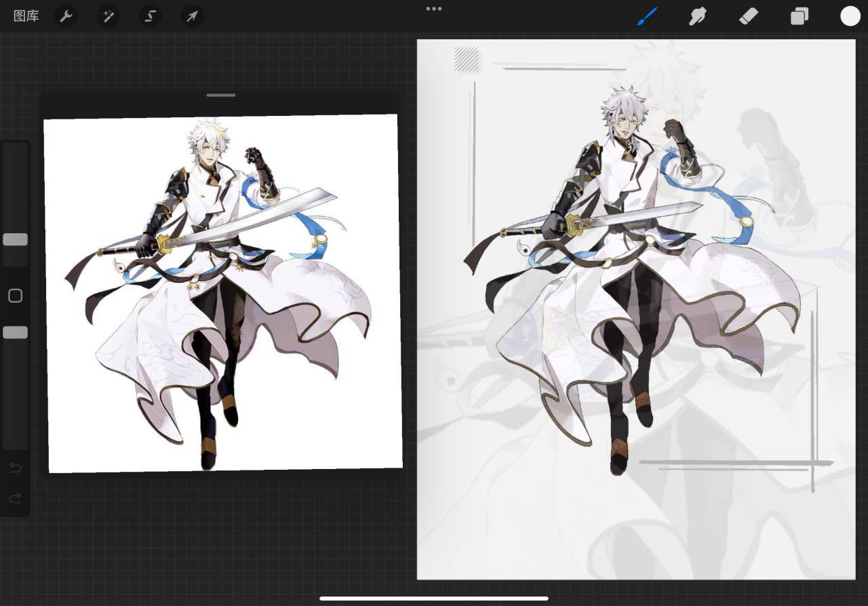Tap the three-dot multitasking menu
868x606 pixels.
[x=434, y=9]
